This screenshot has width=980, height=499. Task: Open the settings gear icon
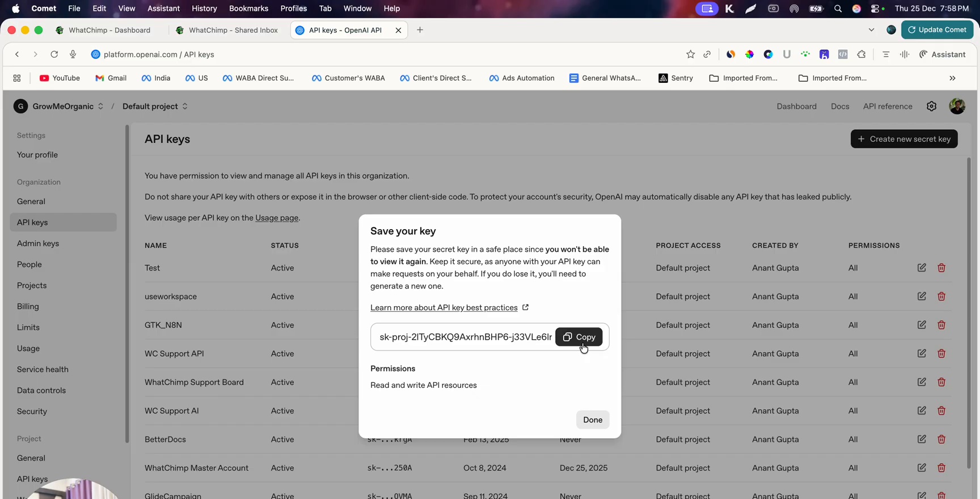(x=931, y=106)
